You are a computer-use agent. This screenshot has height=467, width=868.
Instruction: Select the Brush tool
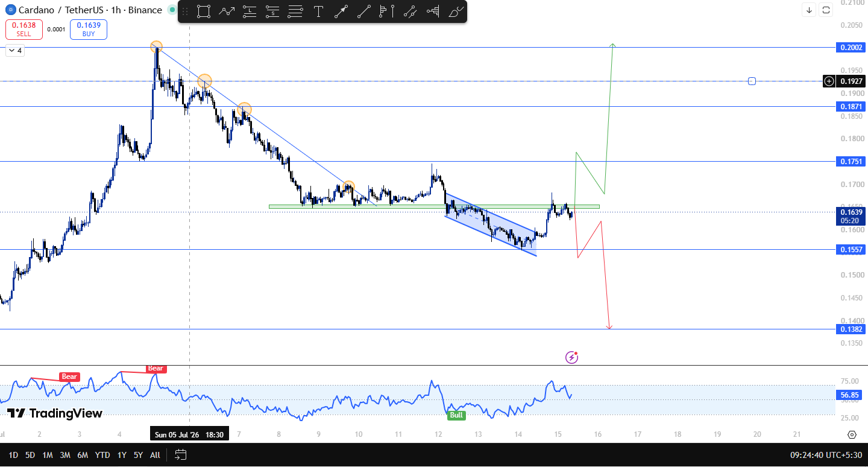[456, 11]
